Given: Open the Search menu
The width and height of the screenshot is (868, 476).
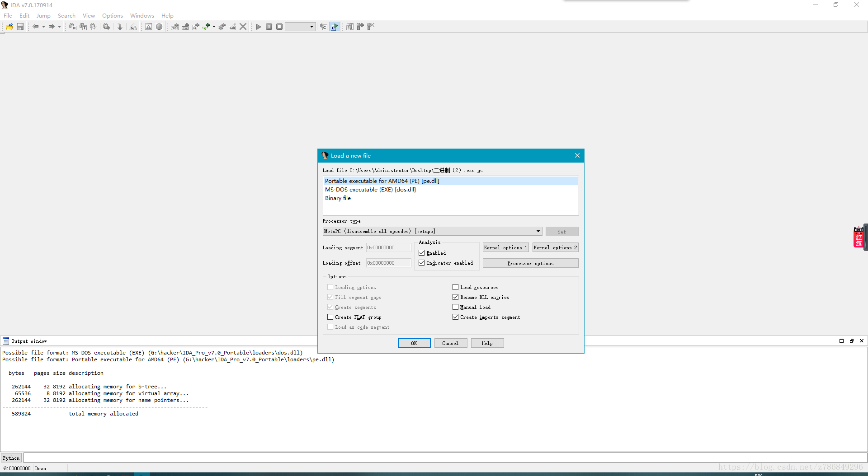Looking at the screenshot, I should pyautogui.click(x=66, y=16).
